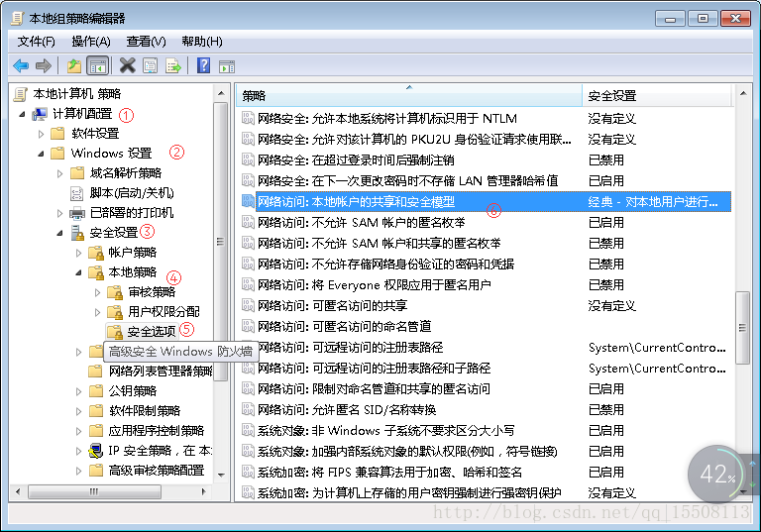Click the 脚本(启动/关机) script icon
The width and height of the screenshot is (761, 532).
pos(76,193)
